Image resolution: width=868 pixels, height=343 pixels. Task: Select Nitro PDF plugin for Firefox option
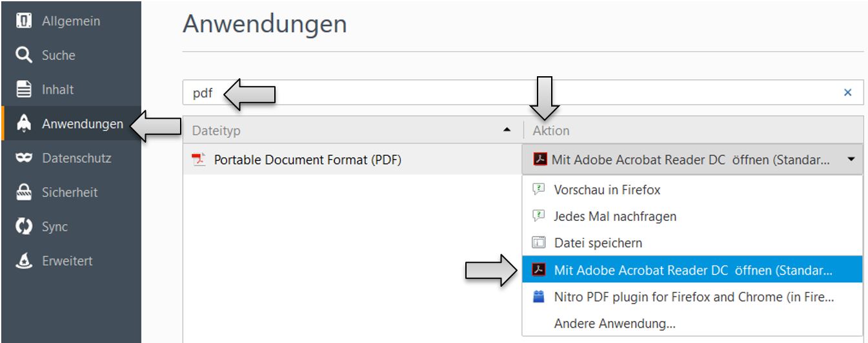tap(693, 297)
